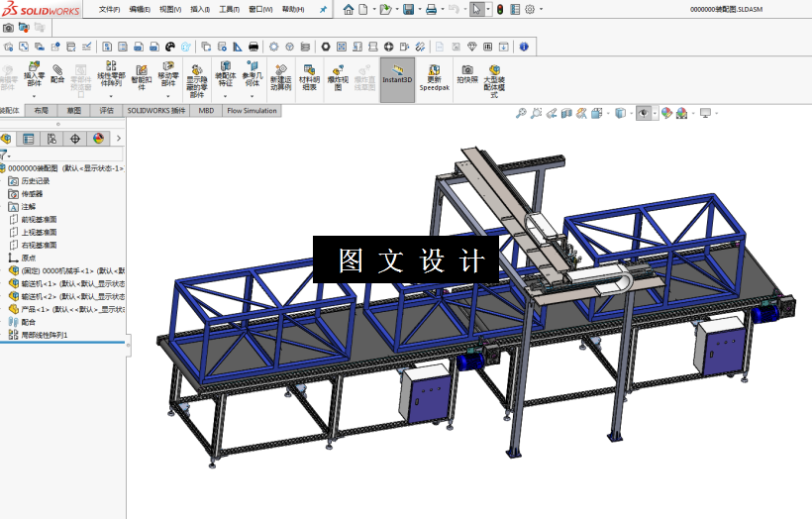
Task: Open the Assembly Features dropdown arrow
Action: (225, 96)
